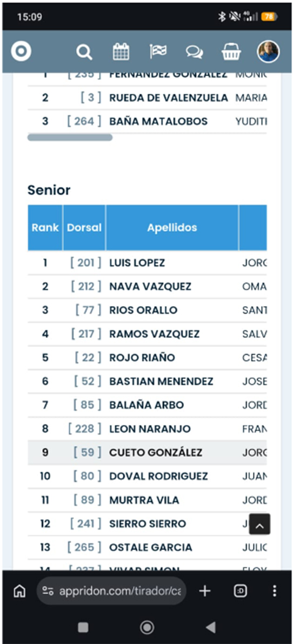293x644 pixels.
Task: Select the CUETO GONZÁLEZ row
Action: (x=148, y=452)
